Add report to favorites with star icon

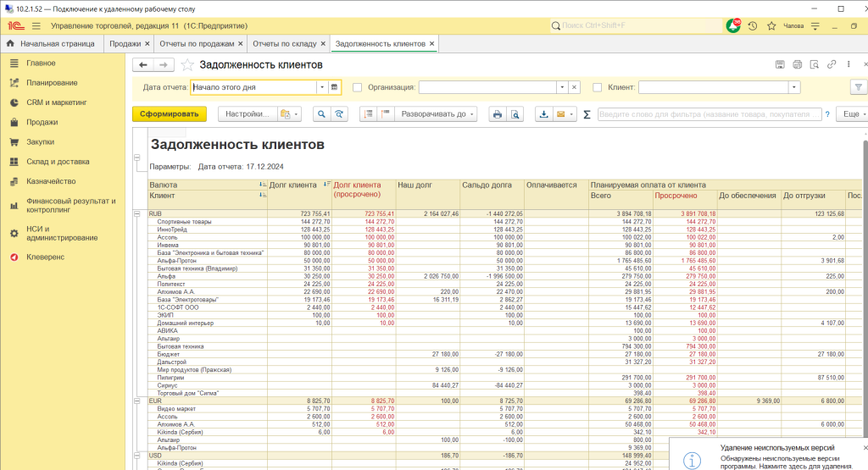pyautogui.click(x=188, y=65)
